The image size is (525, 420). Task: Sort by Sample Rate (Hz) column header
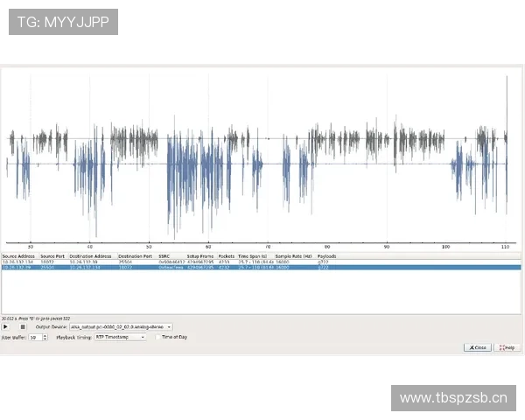[x=293, y=256]
